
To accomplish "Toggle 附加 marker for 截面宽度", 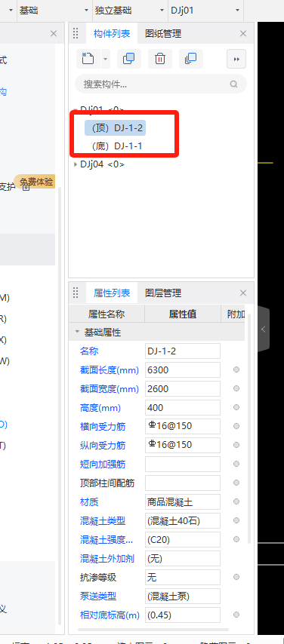I will coord(236,388).
